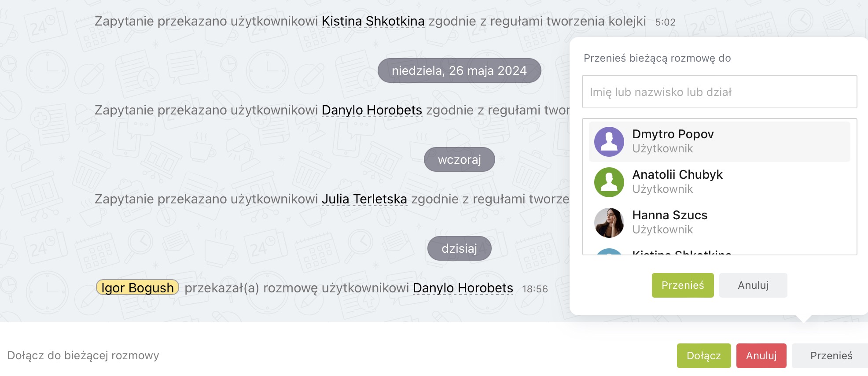The height and width of the screenshot is (376, 868).
Task: Click the green Przenieś button in the popup
Action: pos(683,285)
